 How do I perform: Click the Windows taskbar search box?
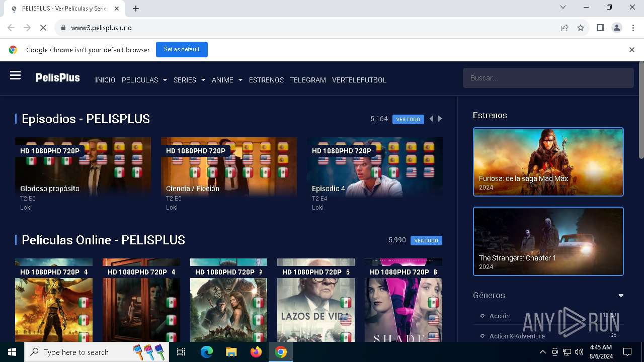(x=96, y=352)
